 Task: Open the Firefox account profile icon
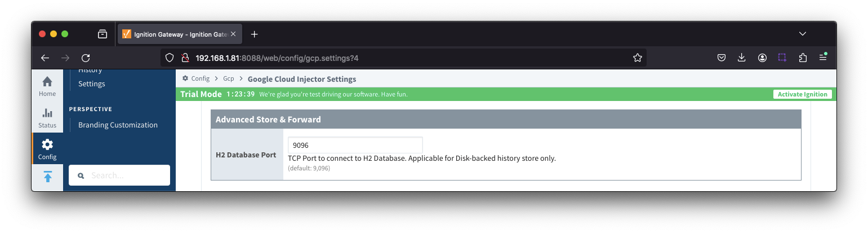point(762,58)
